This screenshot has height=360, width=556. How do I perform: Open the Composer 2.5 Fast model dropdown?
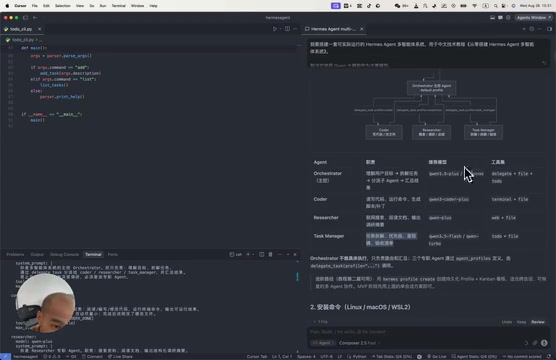[359, 343]
